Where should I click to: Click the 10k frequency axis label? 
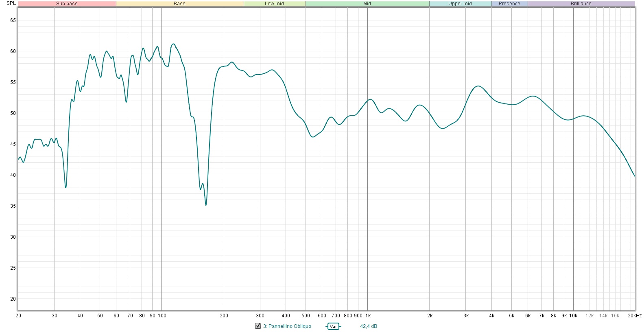pos(573,316)
